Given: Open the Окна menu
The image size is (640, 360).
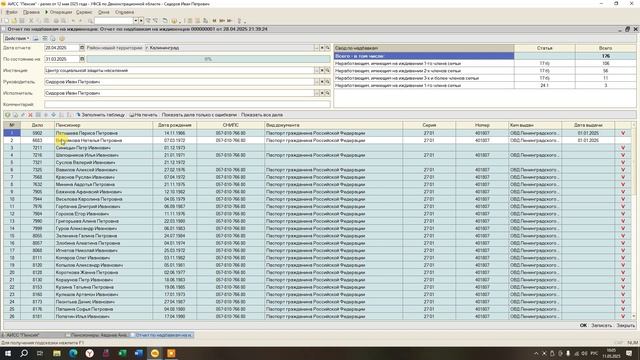Looking at the screenshot, I should pos(104,12).
